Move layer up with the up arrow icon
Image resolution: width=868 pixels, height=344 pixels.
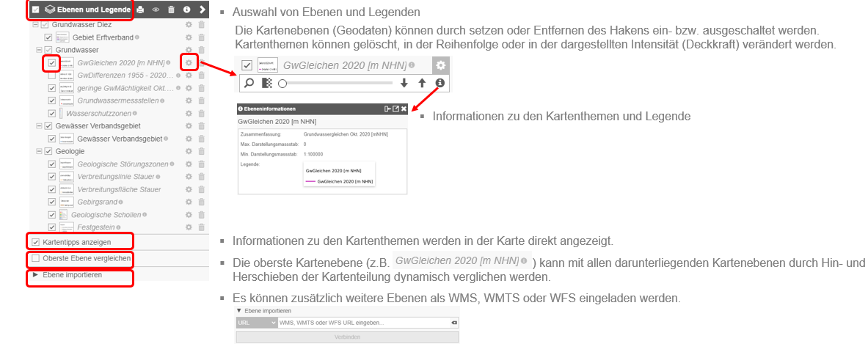pos(423,83)
